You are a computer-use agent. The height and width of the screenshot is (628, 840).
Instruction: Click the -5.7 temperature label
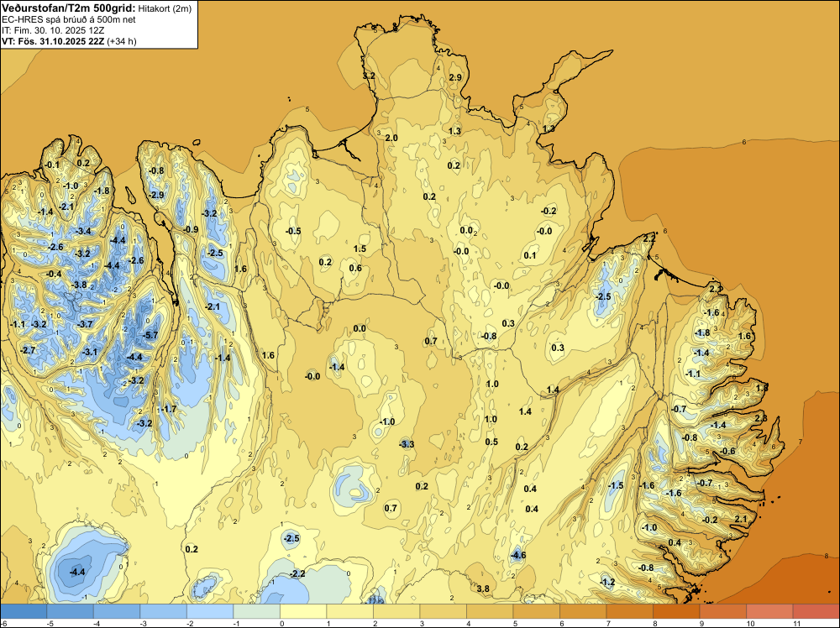tap(151, 335)
